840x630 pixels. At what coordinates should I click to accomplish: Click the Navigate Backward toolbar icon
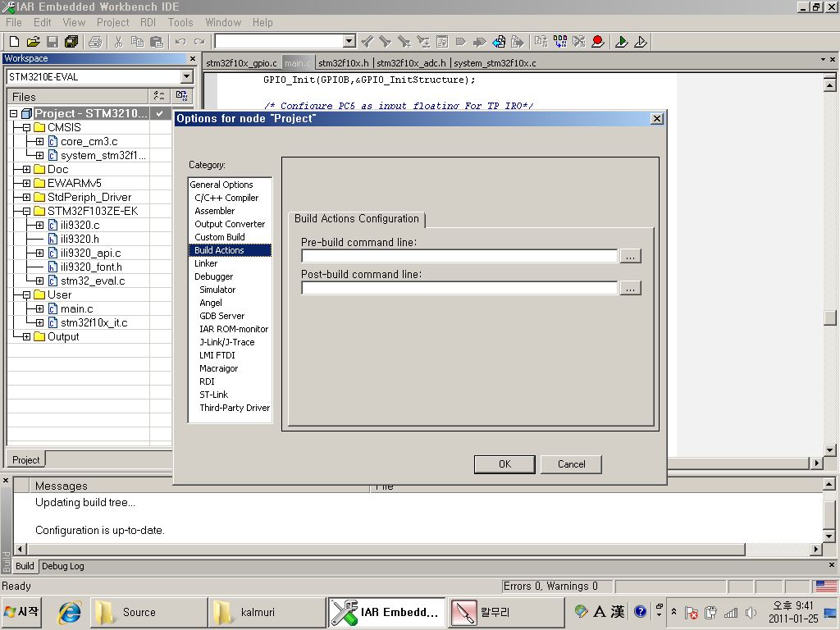(499, 41)
